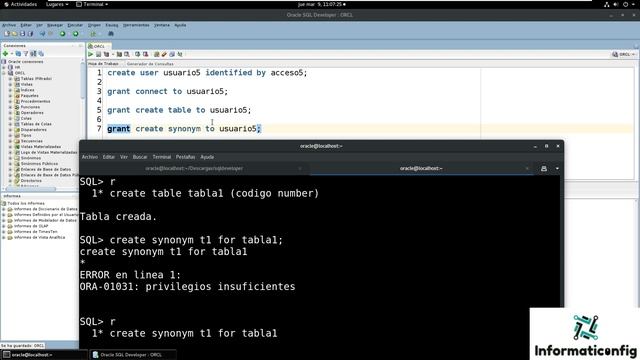Viewport: 640px width, 360px height.
Task: Select the Funciones tree item
Action: click(x=30, y=107)
